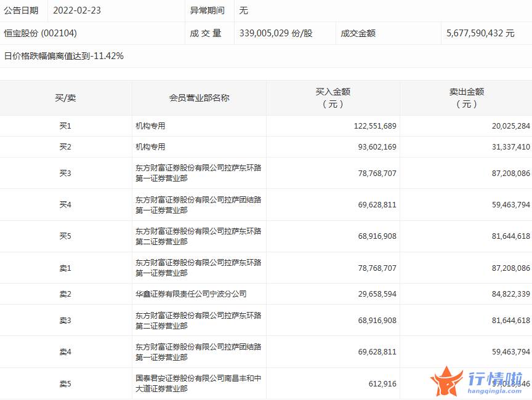532x400 pixels.
Task: Click 拉萨团结路第一证券营业部 in 买4 row
Action: tap(198, 205)
